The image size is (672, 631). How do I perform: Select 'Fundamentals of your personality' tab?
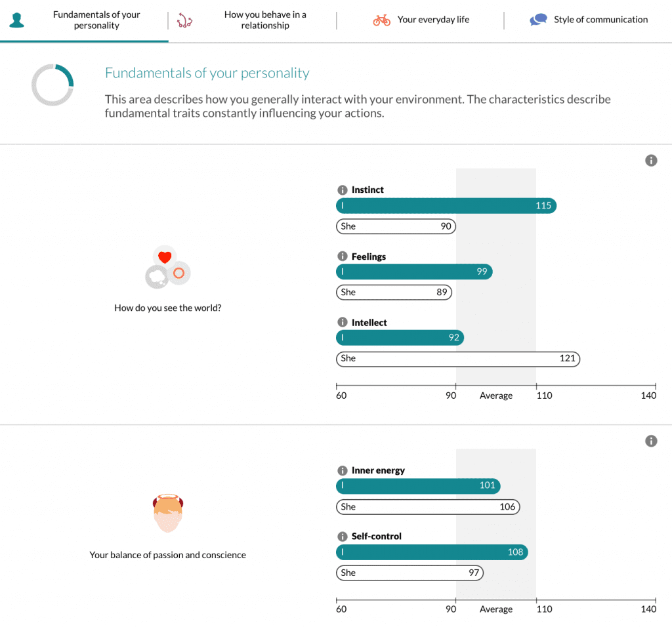(x=96, y=20)
